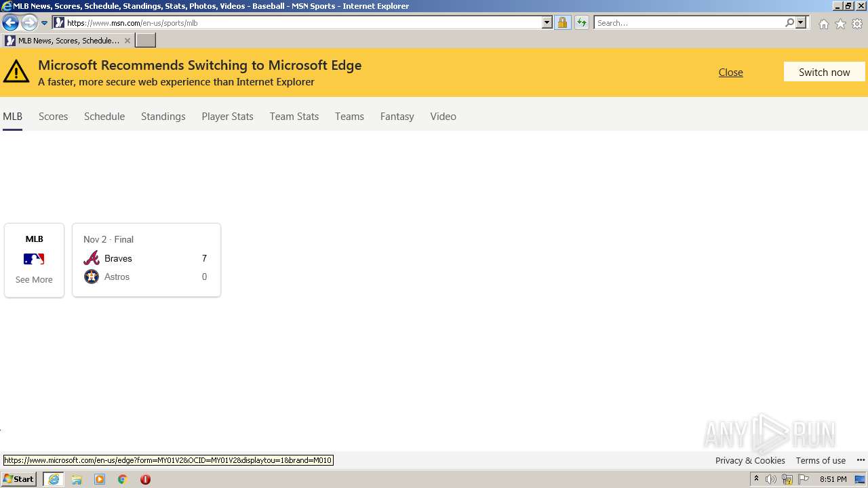This screenshot has height=488, width=868.
Task: Select the MLB navigation tab
Action: point(12,117)
